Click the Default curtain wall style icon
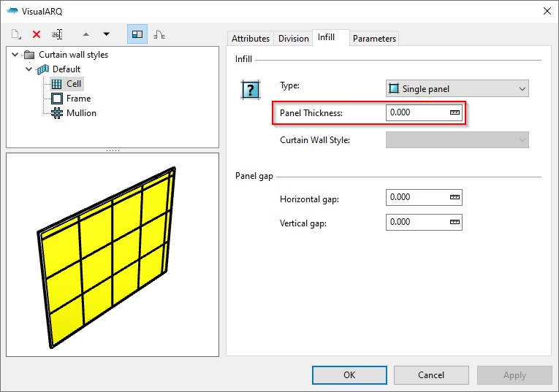The width and height of the screenshot is (559, 392). pyautogui.click(x=43, y=69)
